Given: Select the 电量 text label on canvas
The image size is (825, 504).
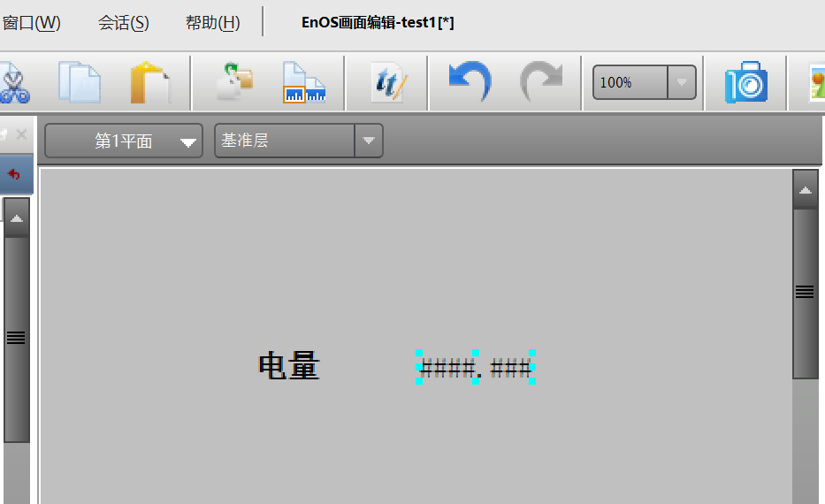Looking at the screenshot, I should click(x=288, y=366).
